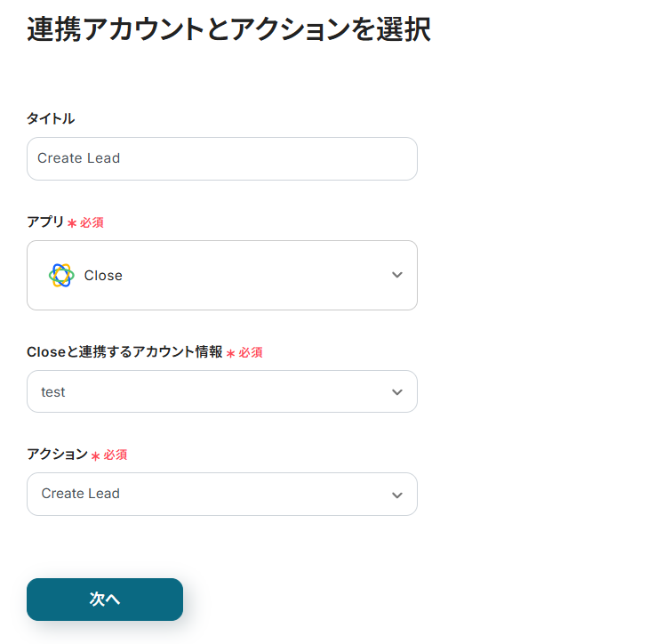Screen dimensions: 656x644
Task: Expand the アプリ dropdown chevron
Action: [397, 276]
